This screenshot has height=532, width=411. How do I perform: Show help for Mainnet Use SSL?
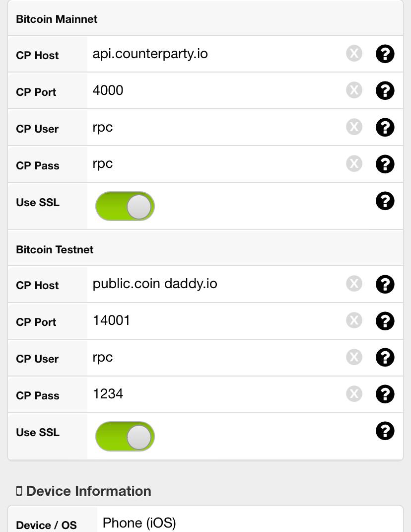pos(385,201)
